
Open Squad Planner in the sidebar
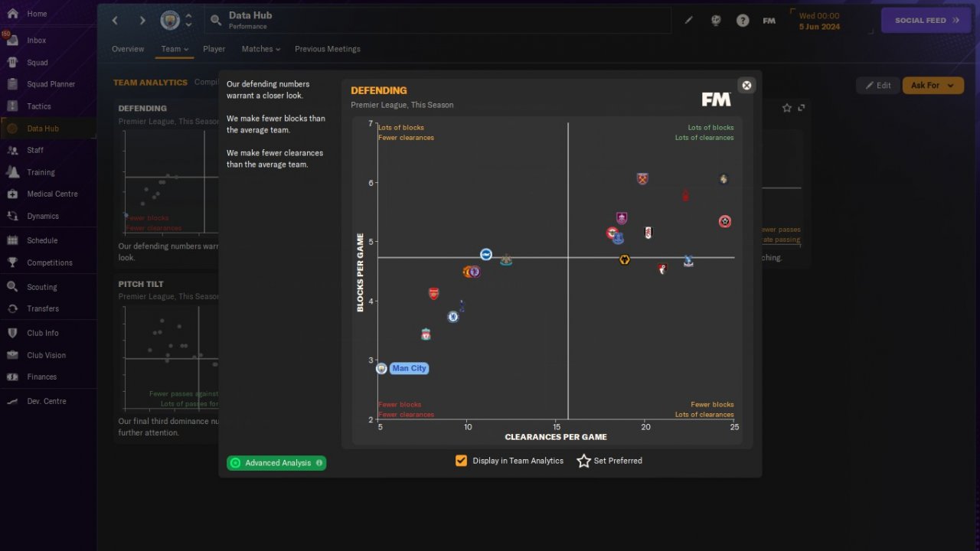coord(51,84)
